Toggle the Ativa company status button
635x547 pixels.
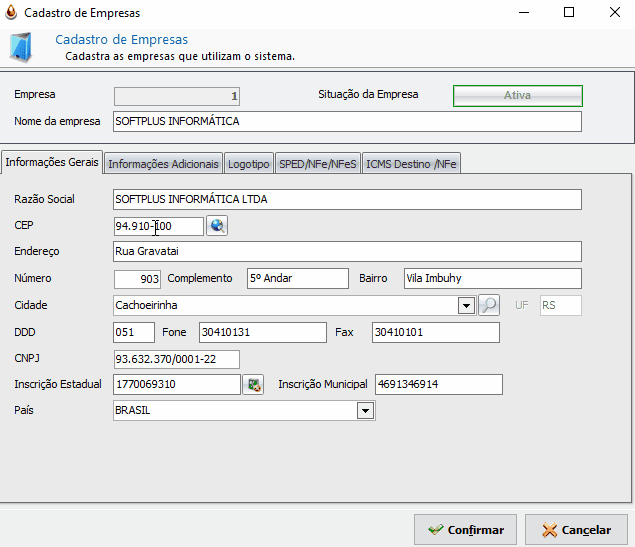point(518,96)
